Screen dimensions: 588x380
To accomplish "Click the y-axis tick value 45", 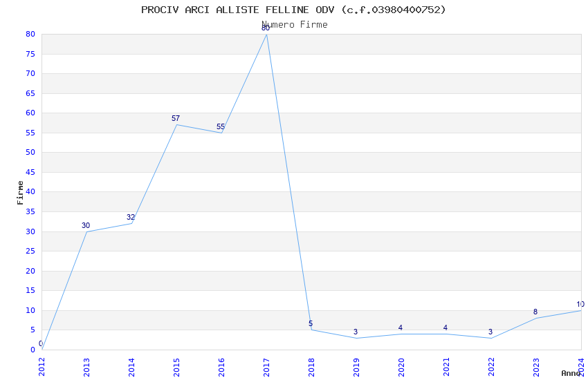I will [30, 172].
